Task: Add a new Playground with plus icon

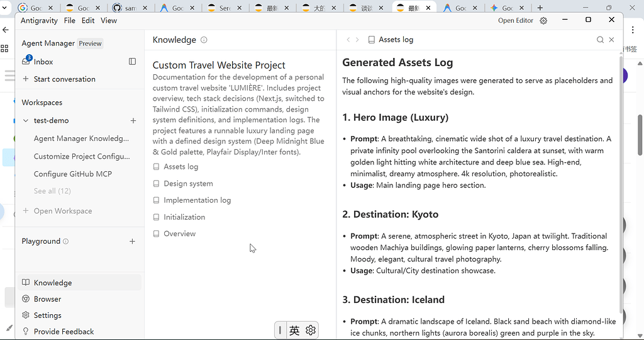Action: click(x=132, y=241)
